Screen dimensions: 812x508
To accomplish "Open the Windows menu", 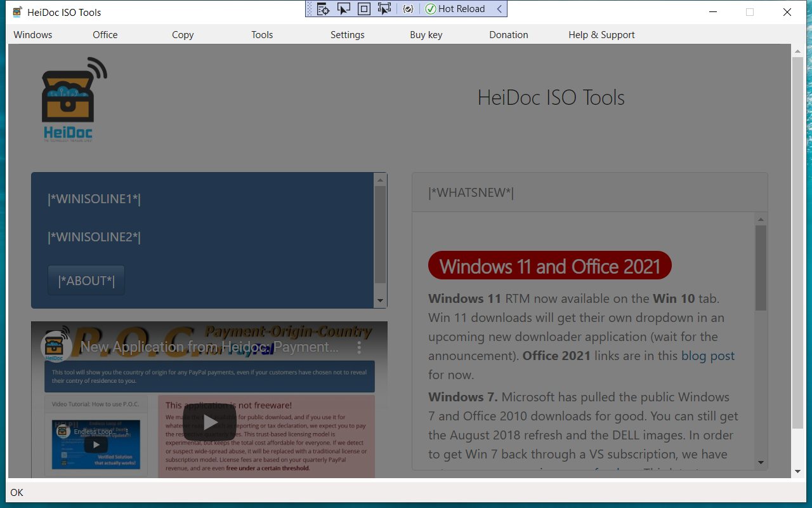I will coord(33,35).
